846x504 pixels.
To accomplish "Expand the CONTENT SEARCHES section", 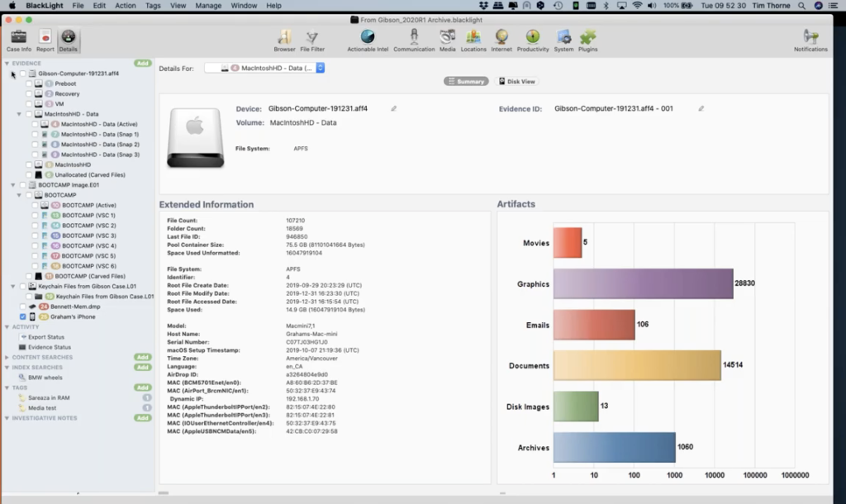I will [7, 357].
